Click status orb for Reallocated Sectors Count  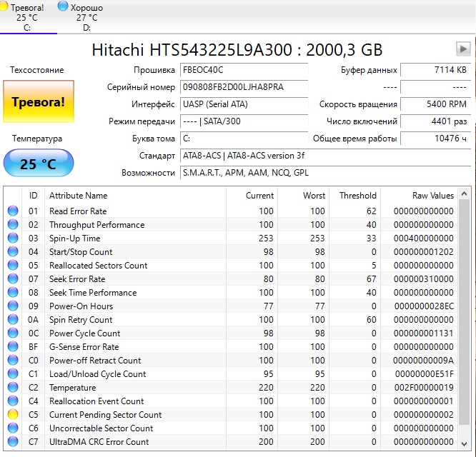pos(13,266)
